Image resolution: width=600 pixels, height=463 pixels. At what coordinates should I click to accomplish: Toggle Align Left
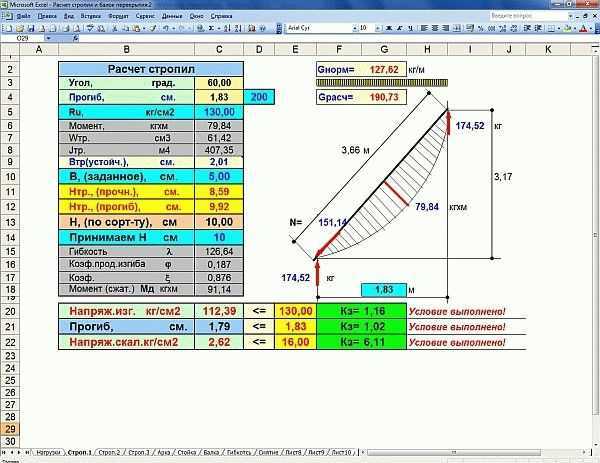coord(424,28)
